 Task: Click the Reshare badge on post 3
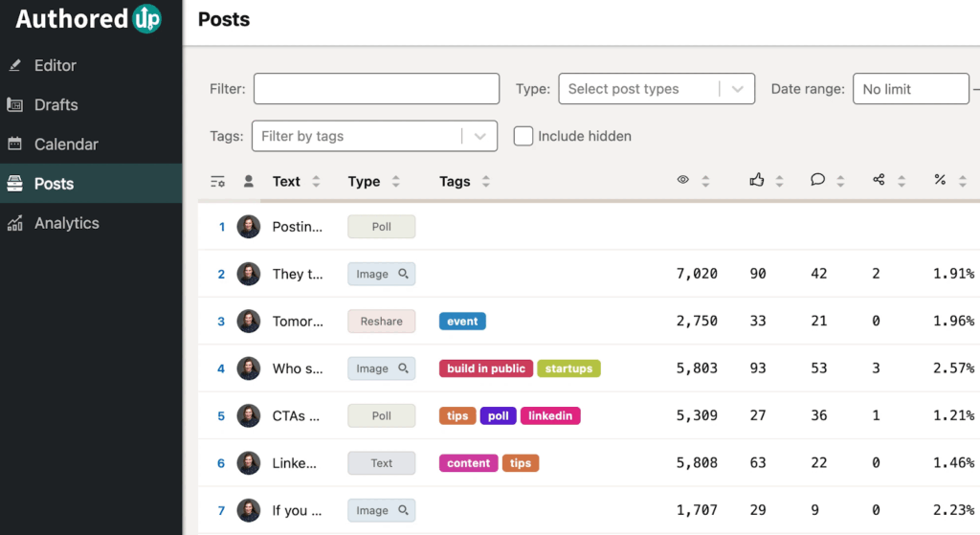381,322
